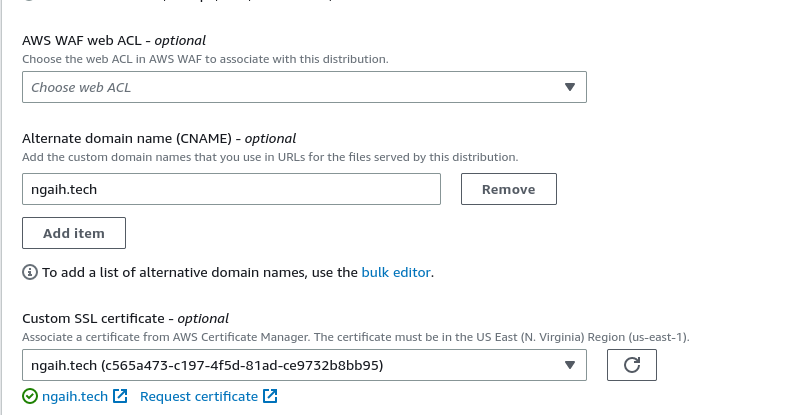Open the Custom SSL certificate dropdown
This screenshot has width=802, height=415.
click(304, 365)
